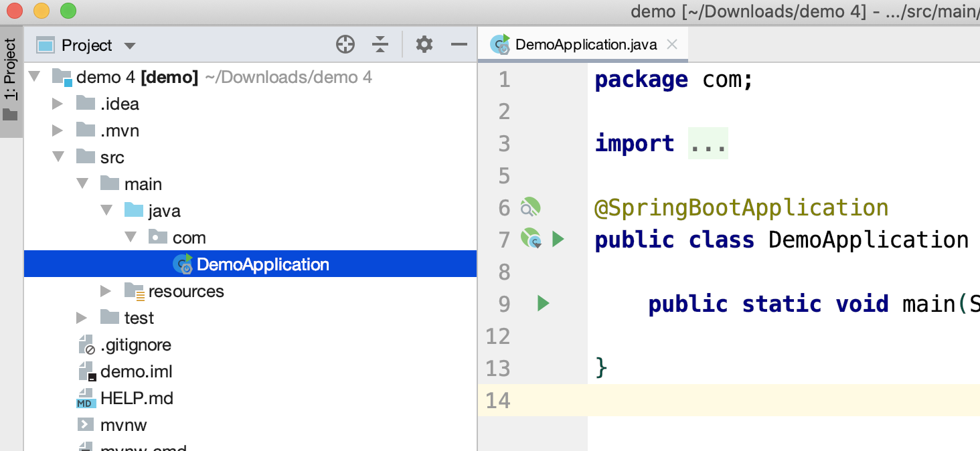The height and width of the screenshot is (451, 980).
Task: Click the mvnw script file icon
Action: point(86,424)
